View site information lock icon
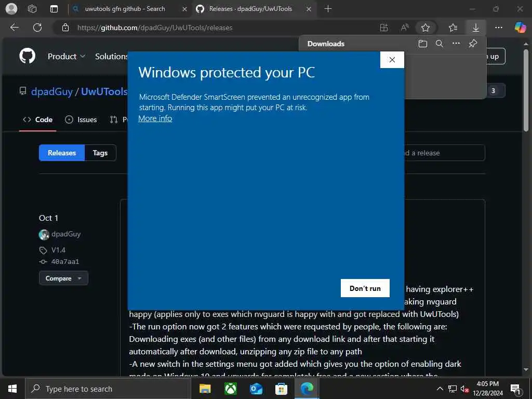 [65, 28]
